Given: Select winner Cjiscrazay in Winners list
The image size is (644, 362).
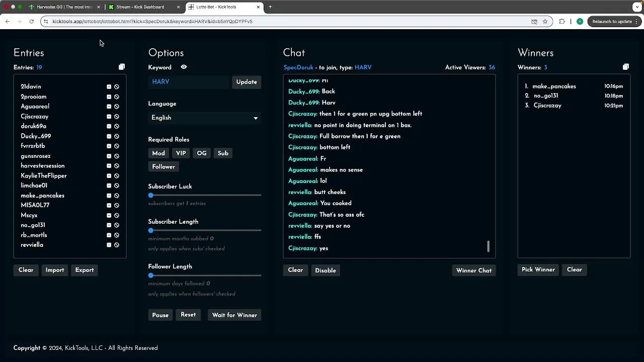Looking at the screenshot, I should pyautogui.click(x=547, y=106).
